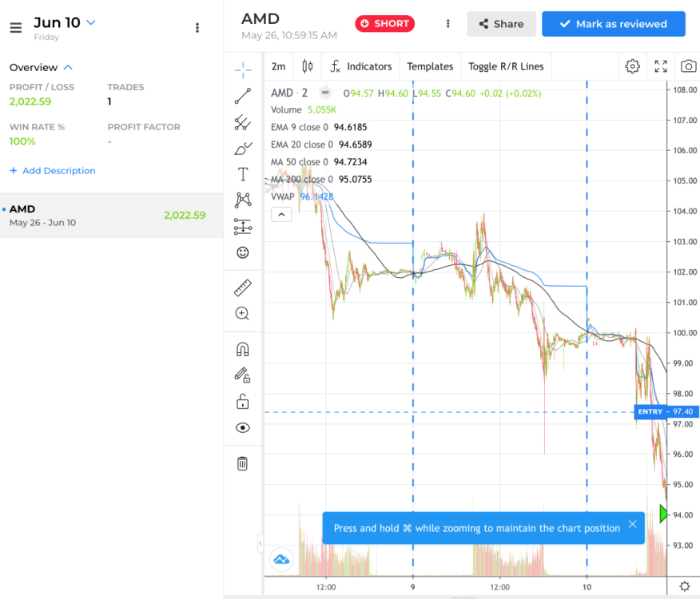Take a chart snapshot with camera icon

[688, 66]
